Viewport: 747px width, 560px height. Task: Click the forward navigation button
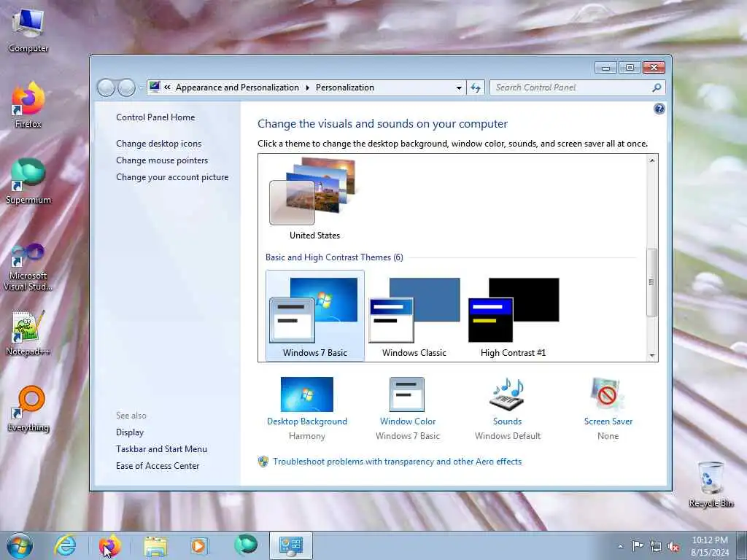pos(126,87)
